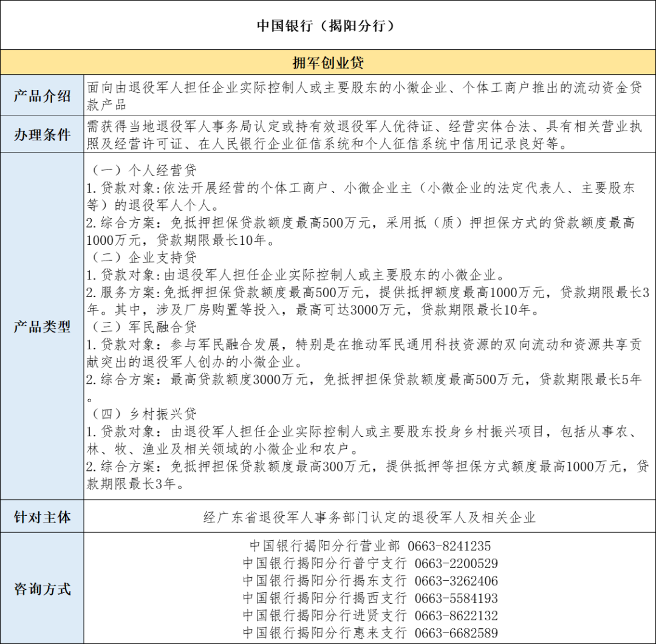This screenshot has width=656, height=644.
Task: Click the line 1000万元，贷款期限最长10年
Action: (181, 240)
